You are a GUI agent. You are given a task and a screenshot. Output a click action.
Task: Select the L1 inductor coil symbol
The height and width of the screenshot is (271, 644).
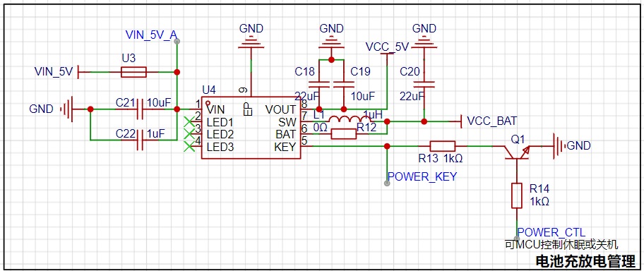tap(350, 119)
